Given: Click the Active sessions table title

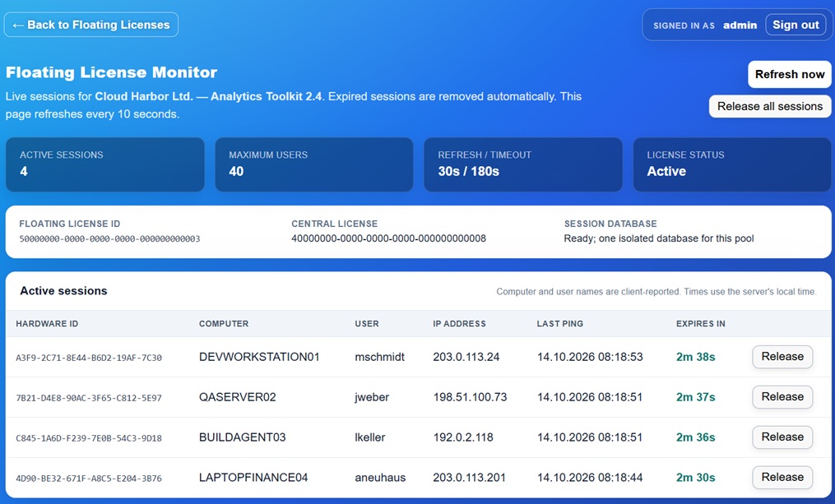Looking at the screenshot, I should point(63,291).
